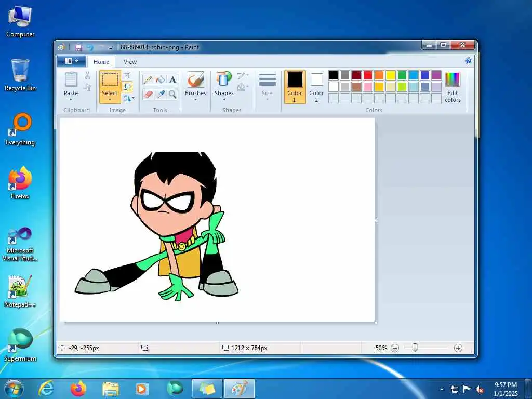Viewport: 532px width, 399px height.
Task: Click the Save icon in title bar
Action: coord(78,47)
